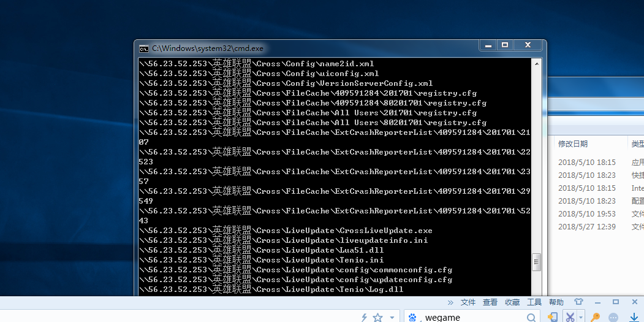
Task: Click the send-to-phone icon in browser toolbar
Action: point(553,317)
